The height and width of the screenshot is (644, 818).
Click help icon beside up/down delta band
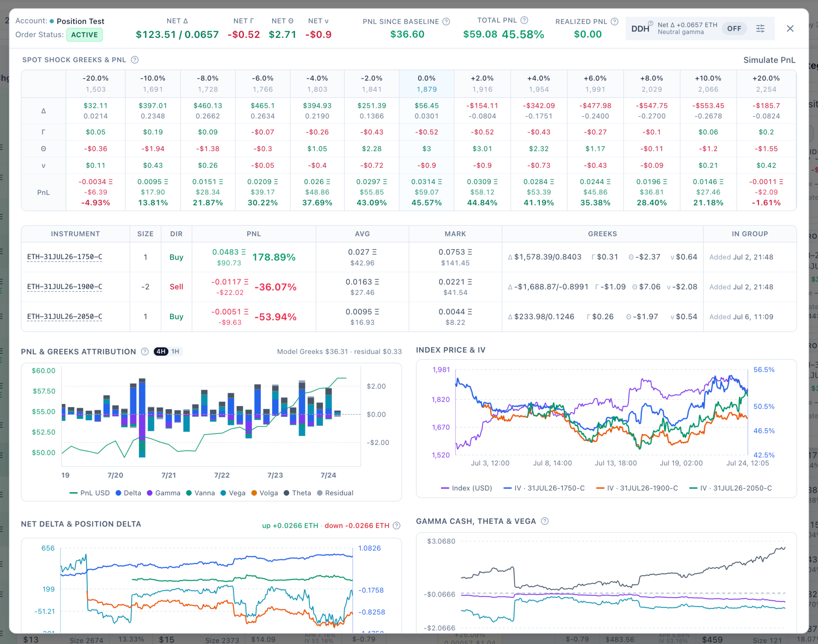pyautogui.click(x=397, y=526)
